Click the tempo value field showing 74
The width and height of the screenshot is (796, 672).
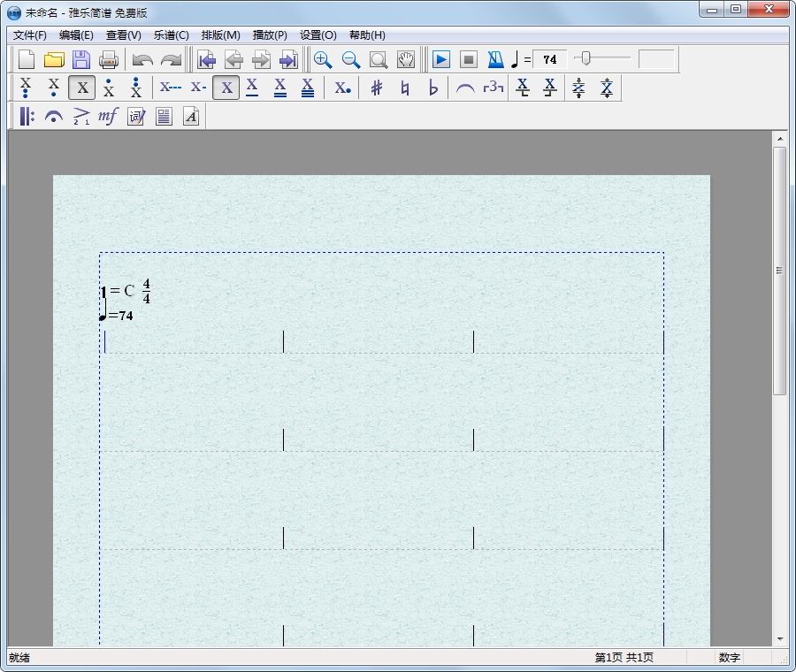[550, 59]
